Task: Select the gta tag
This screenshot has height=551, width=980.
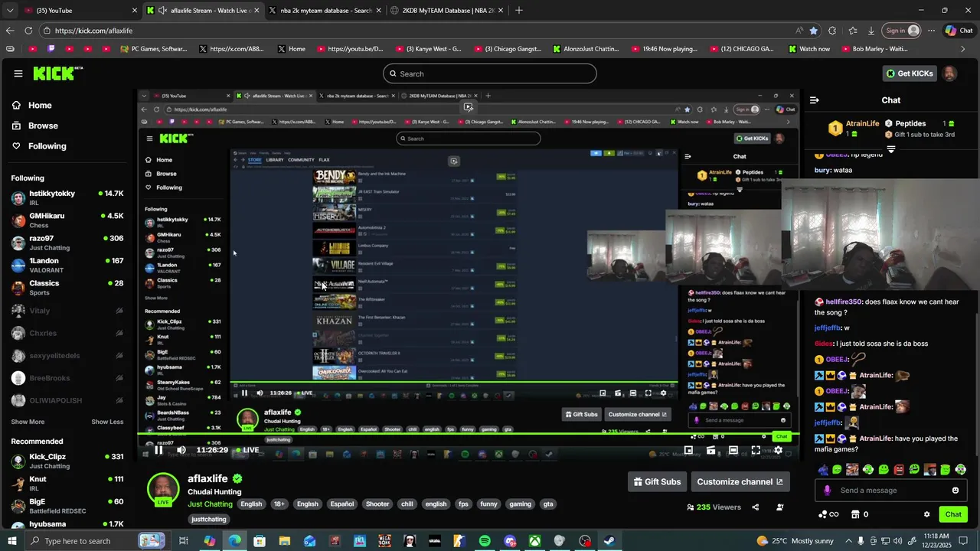Action: pos(548,504)
